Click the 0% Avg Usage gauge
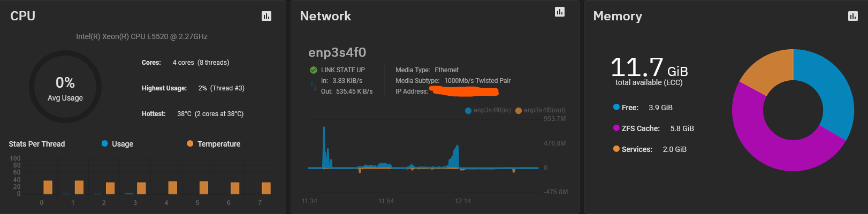Screen dimensions: 868x214 click(65, 87)
